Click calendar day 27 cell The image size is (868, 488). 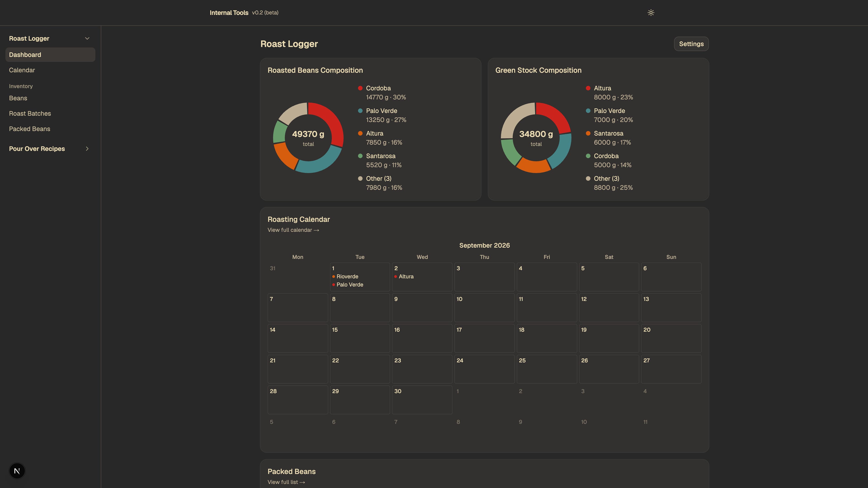click(671, 369)
